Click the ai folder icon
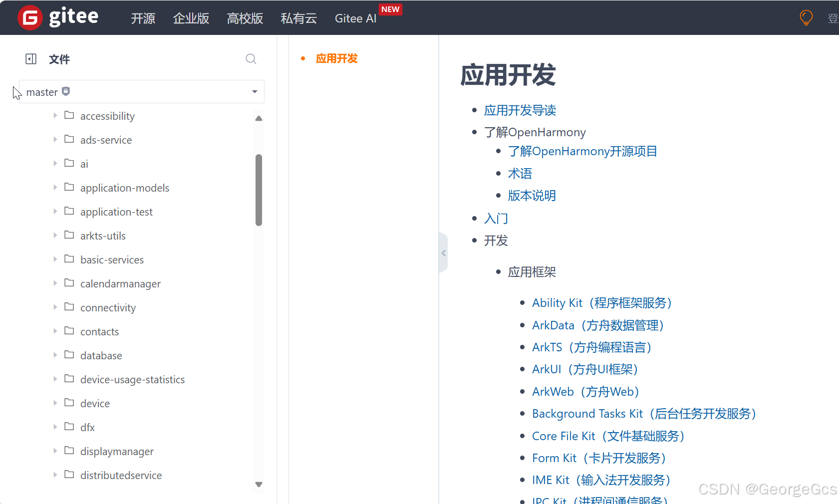 pos(69,163)
